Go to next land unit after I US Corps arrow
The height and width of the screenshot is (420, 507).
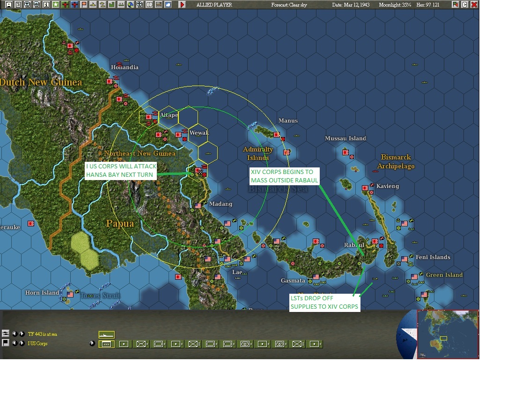(x=22, y=343)
